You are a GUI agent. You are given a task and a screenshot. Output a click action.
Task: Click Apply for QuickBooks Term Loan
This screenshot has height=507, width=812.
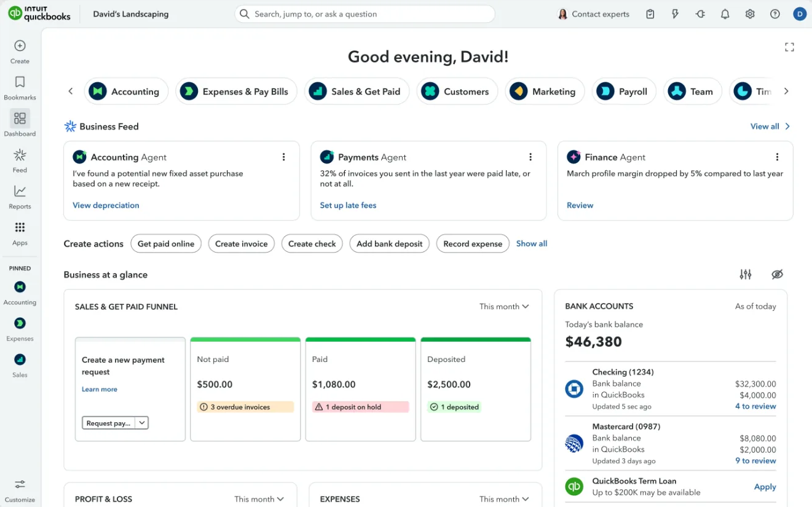pyautogui.click(x=765, y=487)
